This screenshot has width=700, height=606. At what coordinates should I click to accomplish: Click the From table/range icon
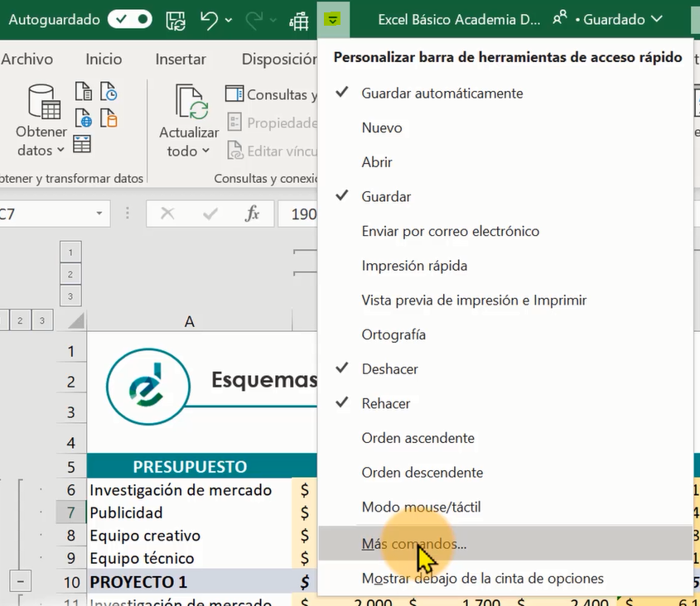pyautogui.click(x=82, y=144)
